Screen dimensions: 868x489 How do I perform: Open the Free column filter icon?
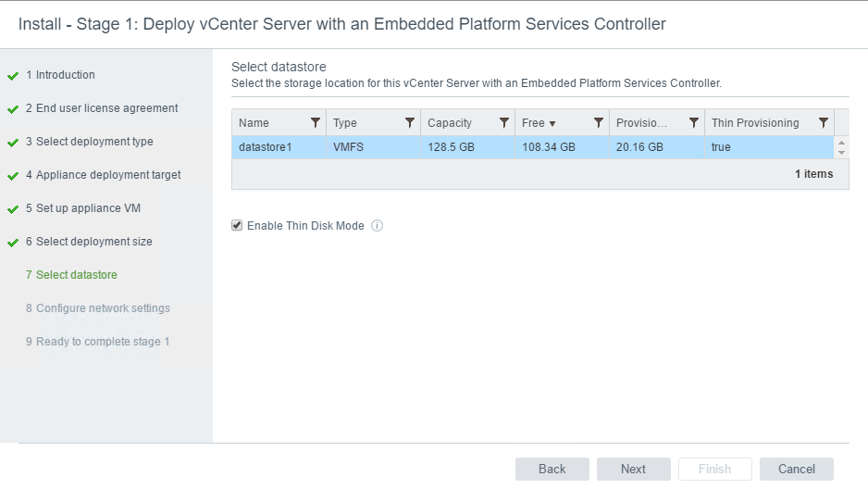599,123
